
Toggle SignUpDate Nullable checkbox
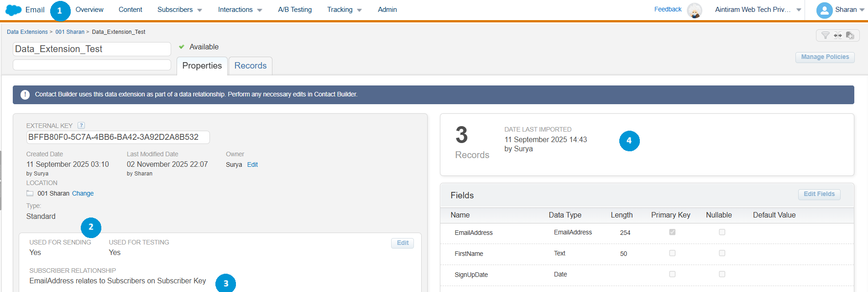722,274
